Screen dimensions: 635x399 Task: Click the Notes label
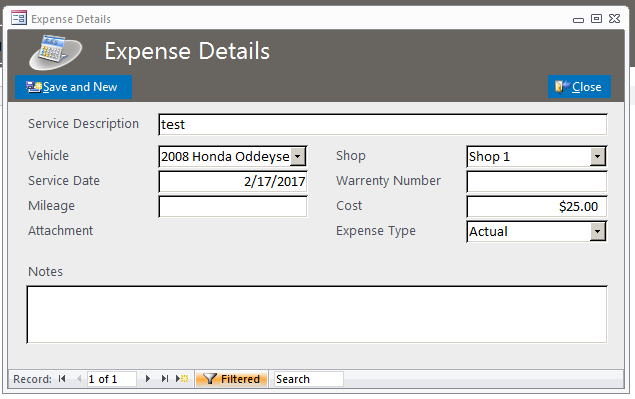click(x=45, y=271)
